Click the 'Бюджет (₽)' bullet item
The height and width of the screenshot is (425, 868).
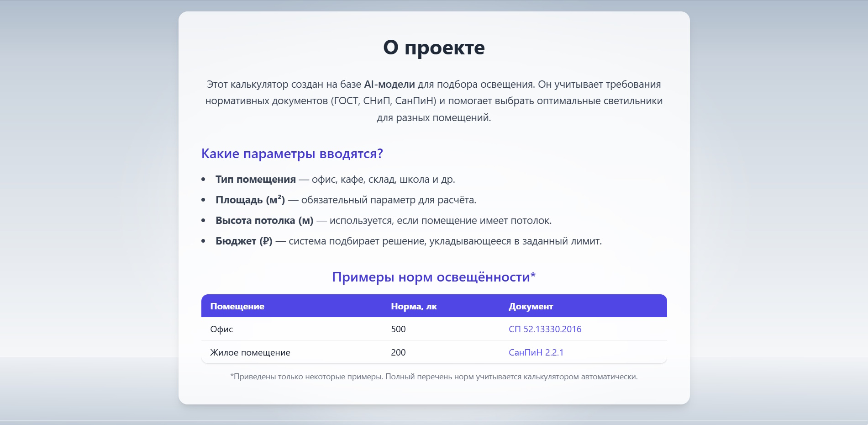coord(409,241)
